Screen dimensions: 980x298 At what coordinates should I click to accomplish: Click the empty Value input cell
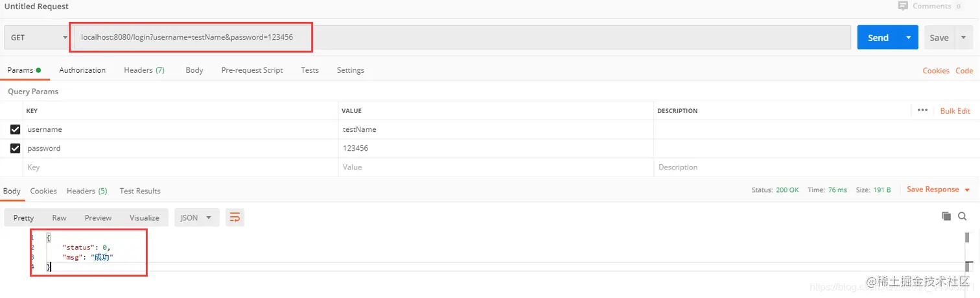tap(496, 167)
